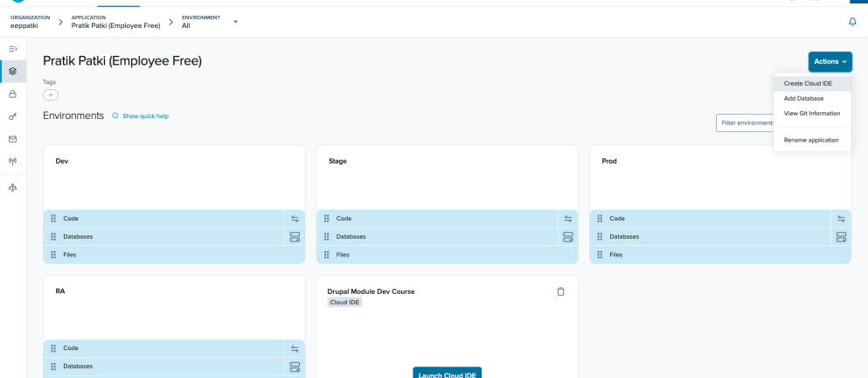Screen dimensions: 868x378
Task: Delete the Drupal Module Dev Course IDE
Action: [x=561, y=291]
